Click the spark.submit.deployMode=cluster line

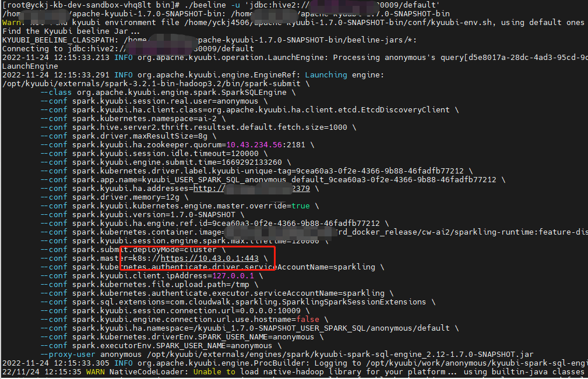click(133, 250)
